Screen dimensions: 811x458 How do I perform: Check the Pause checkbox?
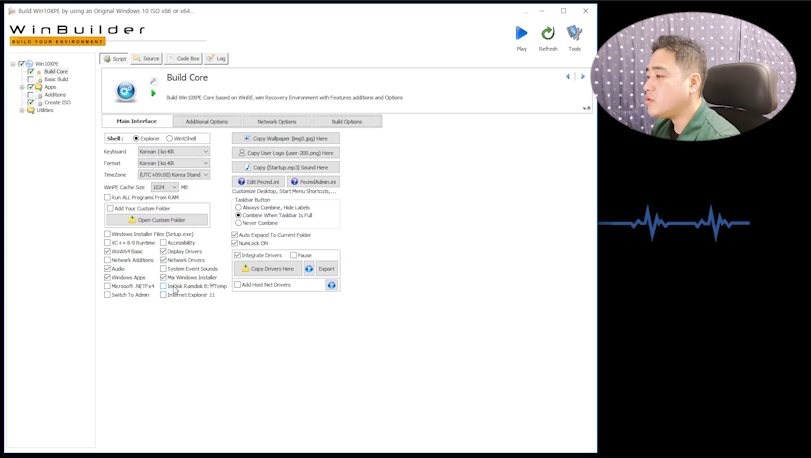click(x=293, y=255)
